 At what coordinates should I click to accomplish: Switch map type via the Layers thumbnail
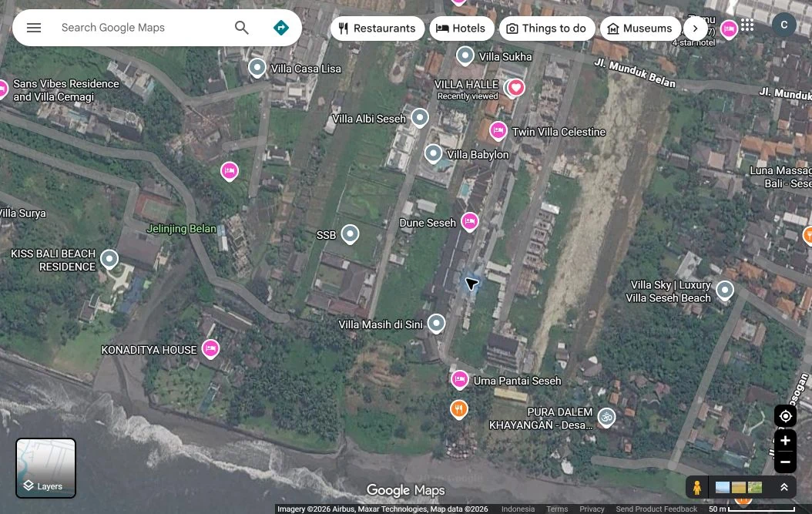pos(45,468)
